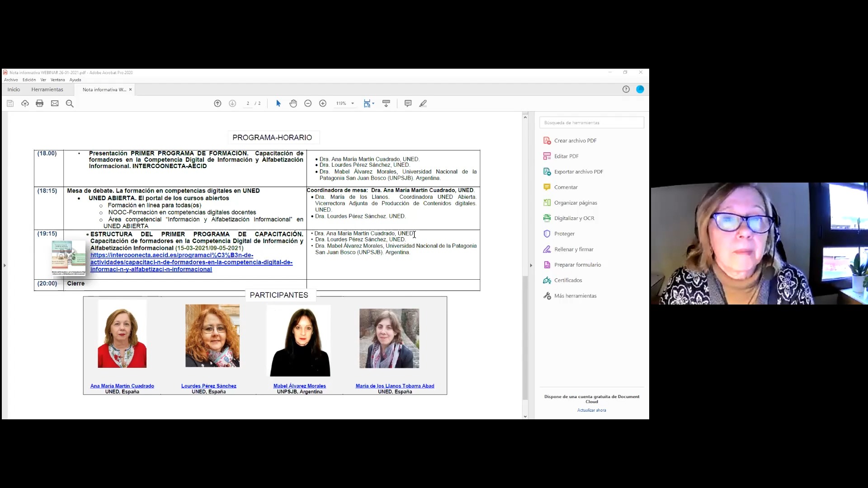Click the cloud upload icon
Image resolution: width=868 pixels, height=488 pixels.
coord(25,103)
